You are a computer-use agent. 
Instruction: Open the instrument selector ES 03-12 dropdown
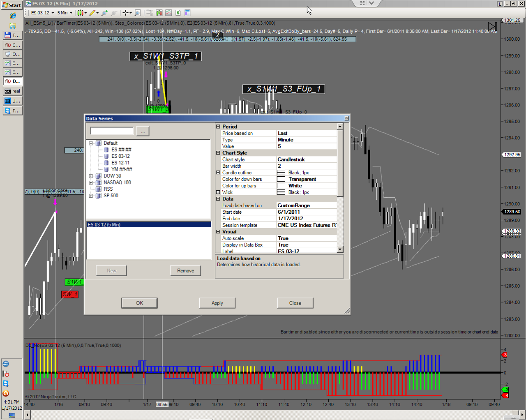[43, 13]
